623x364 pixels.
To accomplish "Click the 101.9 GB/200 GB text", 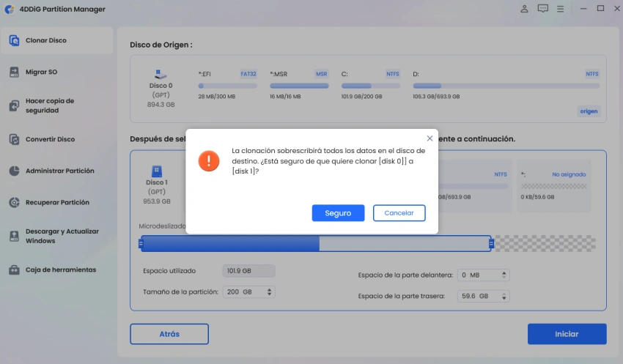I will 361,97.
